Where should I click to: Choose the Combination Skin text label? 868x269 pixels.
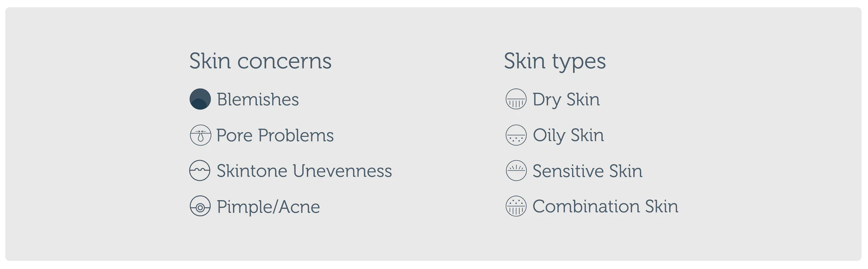605,207
